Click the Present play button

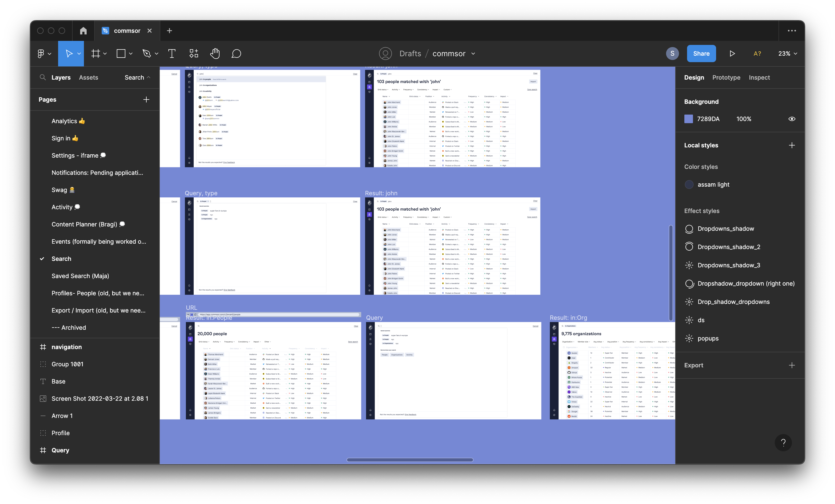click(732, 54)
